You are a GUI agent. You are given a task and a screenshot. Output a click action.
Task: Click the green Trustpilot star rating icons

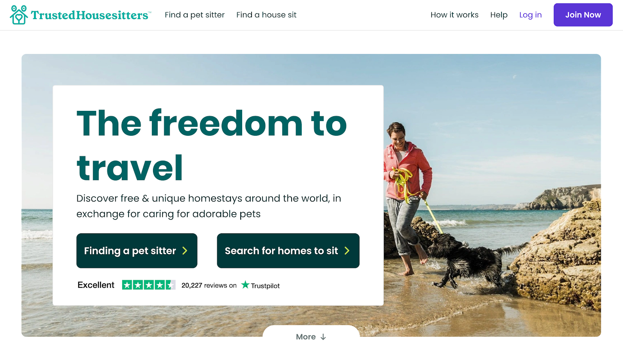click(x=149, y=285)
